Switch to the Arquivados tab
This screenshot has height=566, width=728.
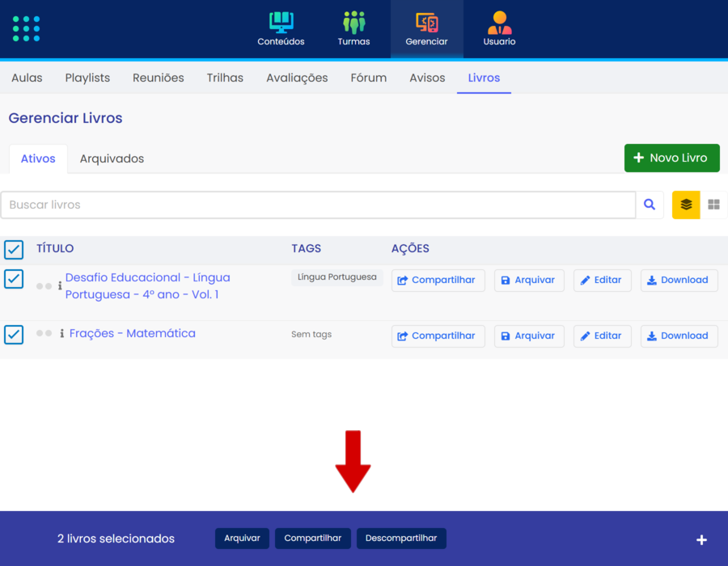112,158
